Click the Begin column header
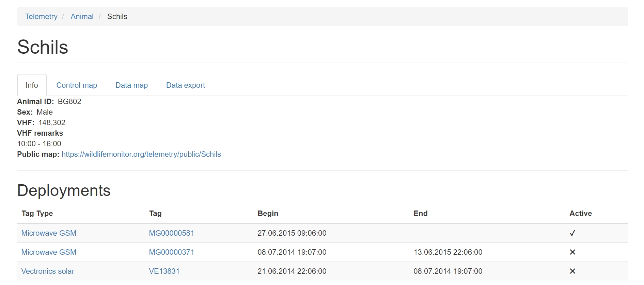644x285 pixels. click(x=268, y=213)
